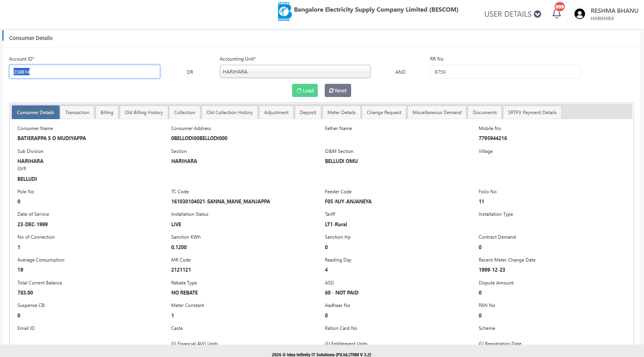
Task: Go to the Collection tab
Action: [x=184, y=113]
